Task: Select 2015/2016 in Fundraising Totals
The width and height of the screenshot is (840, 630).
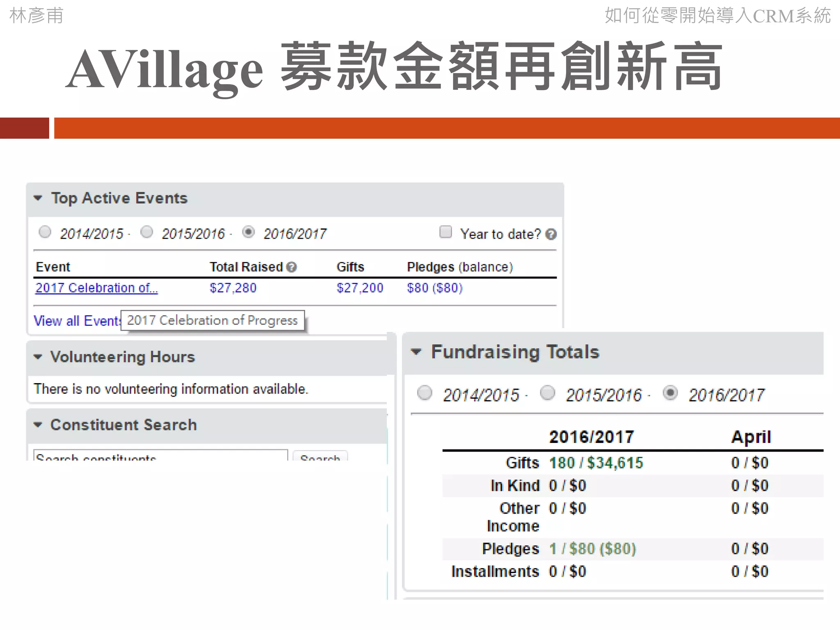Action: pos(547,393)
